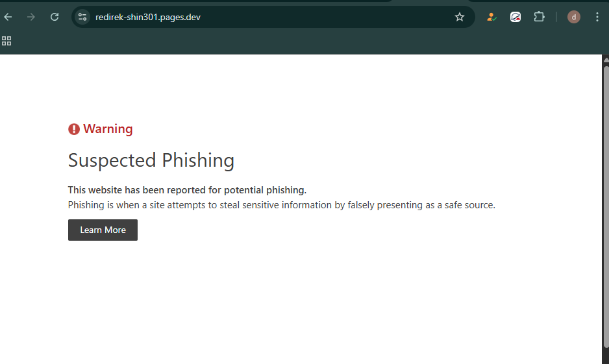Screen dimensions: 609x364
Task: Open the apps grid in bookmarks bar
Action: pos(6,41)
